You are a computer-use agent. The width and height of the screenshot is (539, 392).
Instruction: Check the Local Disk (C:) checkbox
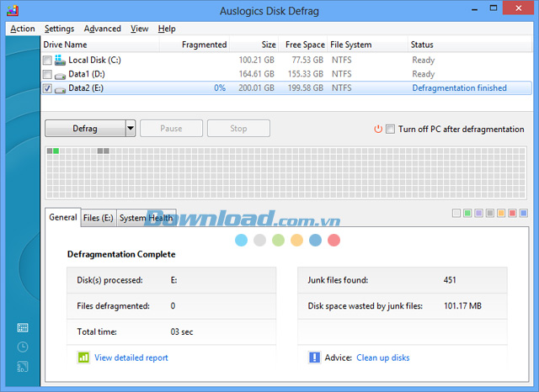coord(47,61)
